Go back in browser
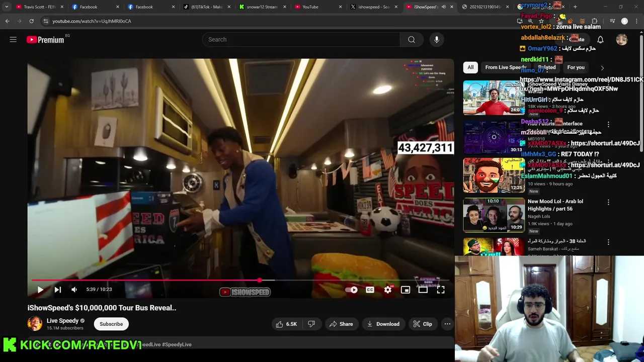The width and height of the screenshot is (644, 362). (7, 21)
